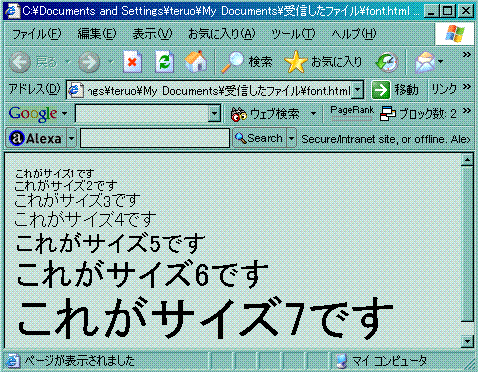Click in the Alexa search text box
The height and width of the screenshot is (372, 478).
[155, 138]
